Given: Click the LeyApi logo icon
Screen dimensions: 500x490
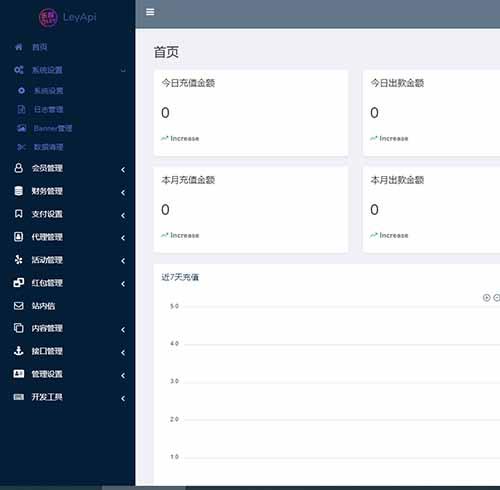Looking at the screenshot, I should pos(48,17).
